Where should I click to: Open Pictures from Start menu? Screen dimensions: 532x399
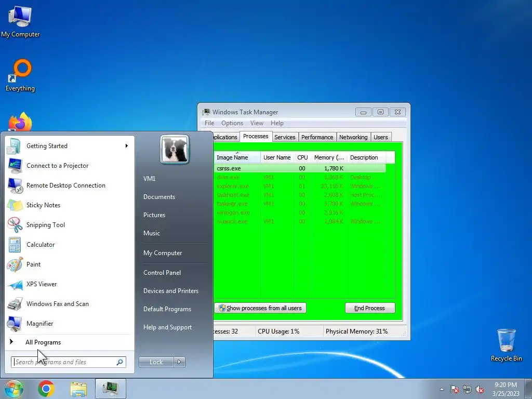(x=154, y=215)
